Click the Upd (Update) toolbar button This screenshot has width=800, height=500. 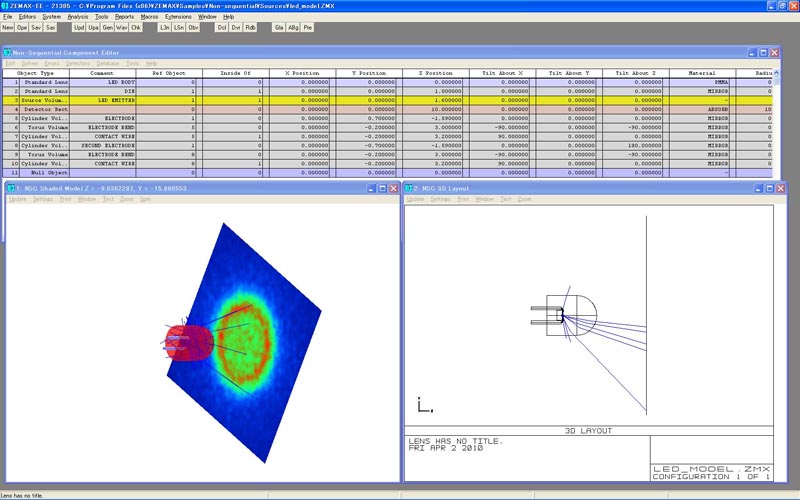(79, 28)
